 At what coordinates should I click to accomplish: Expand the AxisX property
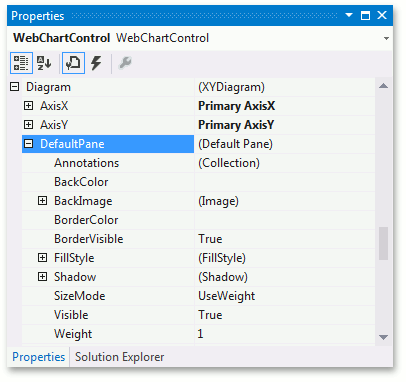pos(29,106)
